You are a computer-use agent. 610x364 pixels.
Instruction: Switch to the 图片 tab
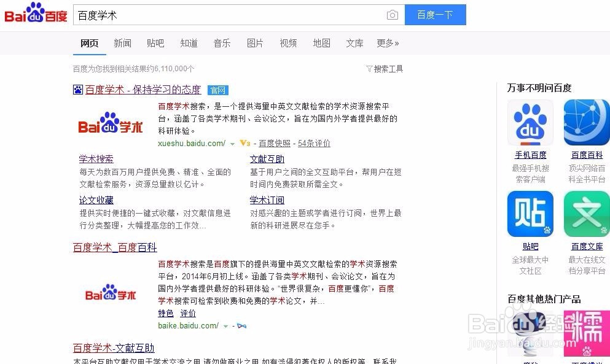pos(255,43)
